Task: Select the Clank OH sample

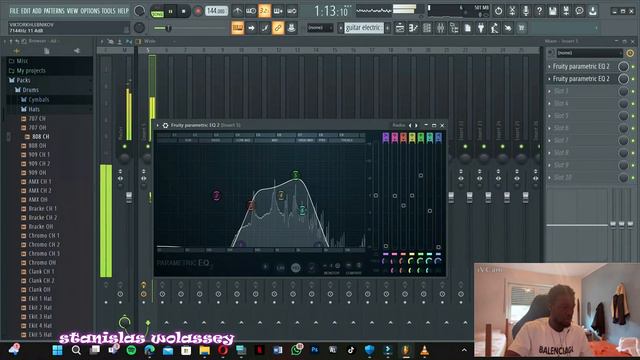Action: (x=39, y=289)
